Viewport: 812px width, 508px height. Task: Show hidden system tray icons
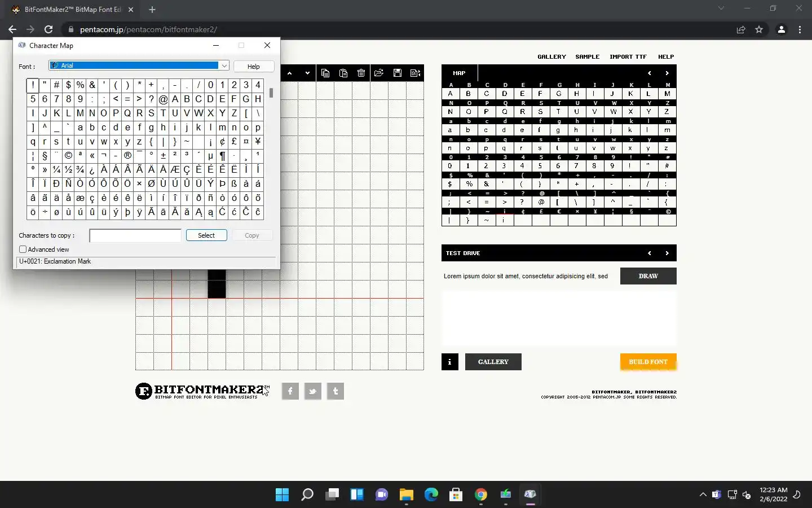coord(703,494)
